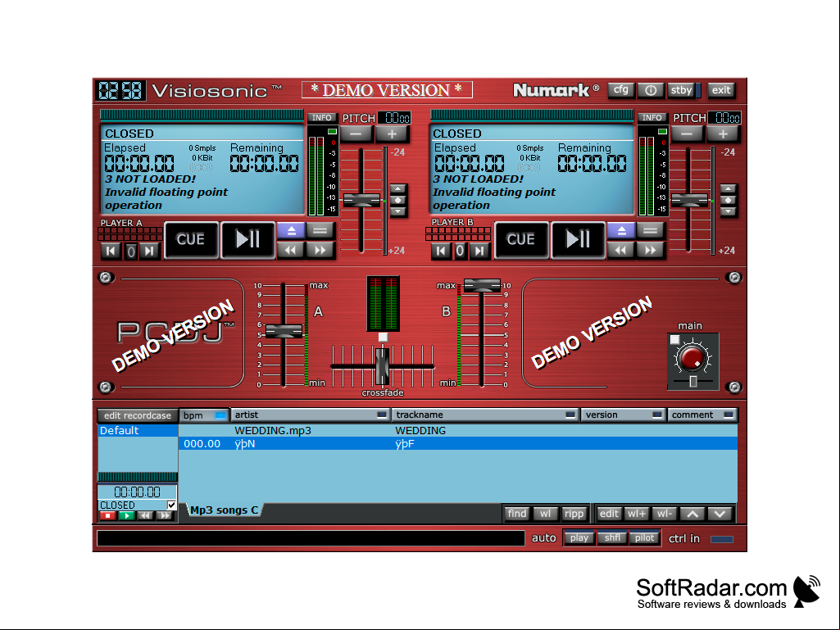840x630 pixels.
Task: Click CUE button on Player A
Action: 191,239
